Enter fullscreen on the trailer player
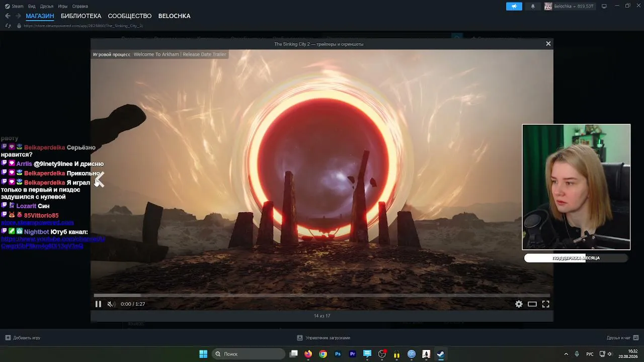Screen dimensions: 644x362 [545, 304]
